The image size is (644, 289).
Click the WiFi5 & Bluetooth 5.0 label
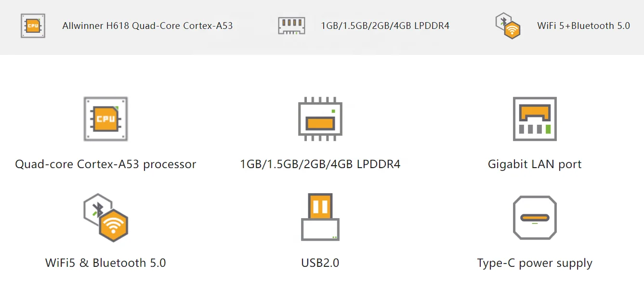(105, 263)
